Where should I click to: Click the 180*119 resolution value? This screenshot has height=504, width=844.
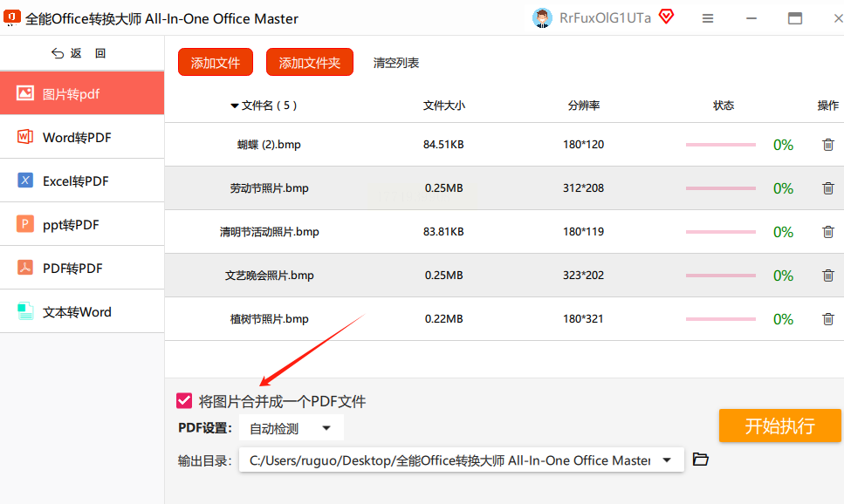pyautogui.click(x=584, y=232)
